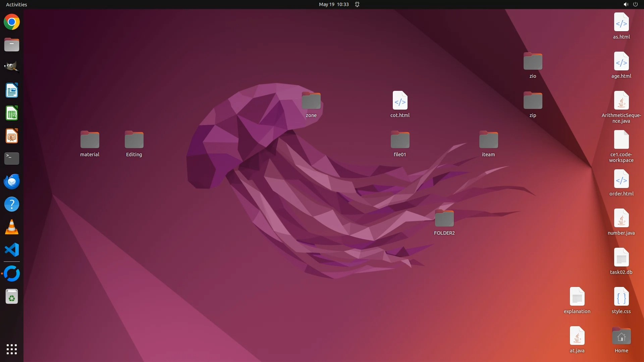
Task: Open VLC media player from the dock
Action: tap(12, 227)
